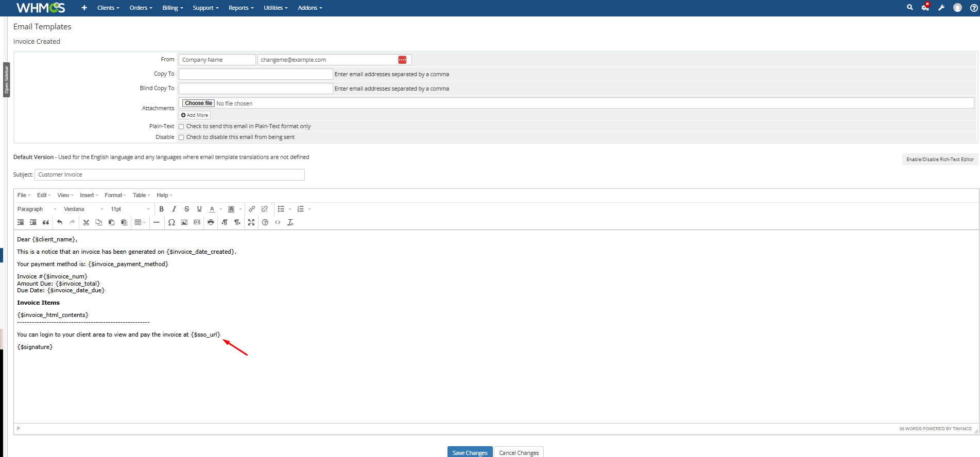Click the Subject input field

click(x=169, y=175)
